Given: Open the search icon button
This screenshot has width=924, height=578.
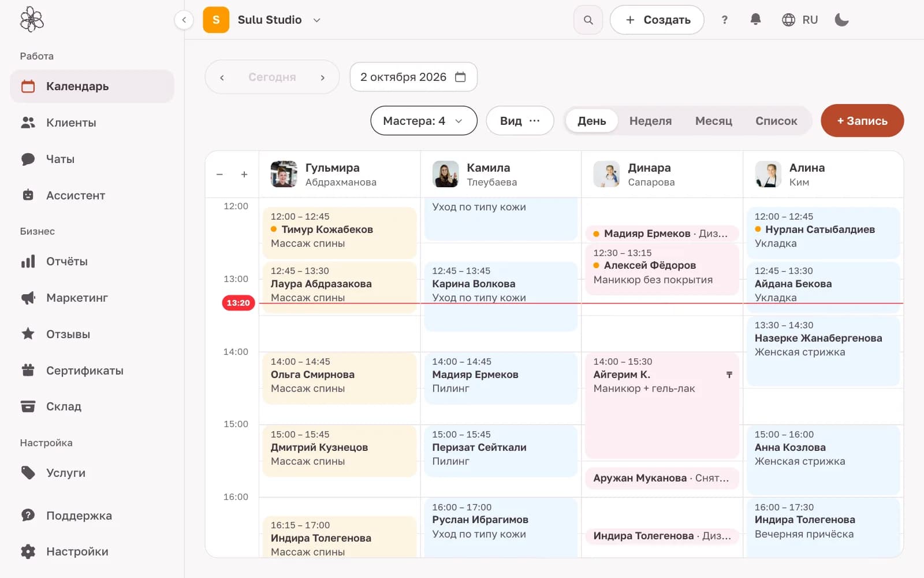Looking at the screenshot, I should tap(588, 20).
